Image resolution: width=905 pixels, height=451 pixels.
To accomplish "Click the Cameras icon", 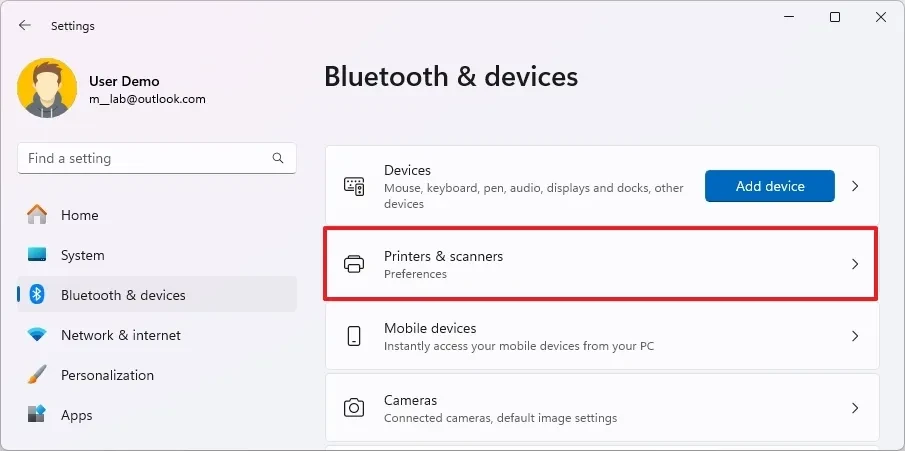I will [x=354, y=408].
